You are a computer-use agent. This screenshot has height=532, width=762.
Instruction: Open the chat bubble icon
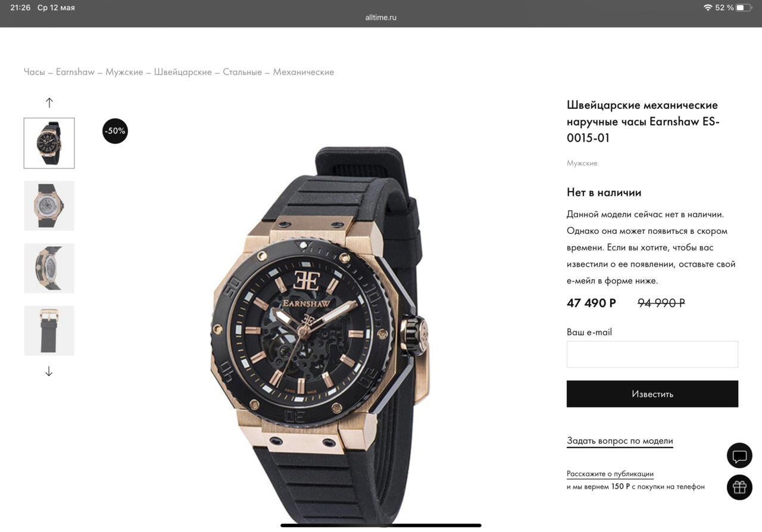tap(739, 456)
